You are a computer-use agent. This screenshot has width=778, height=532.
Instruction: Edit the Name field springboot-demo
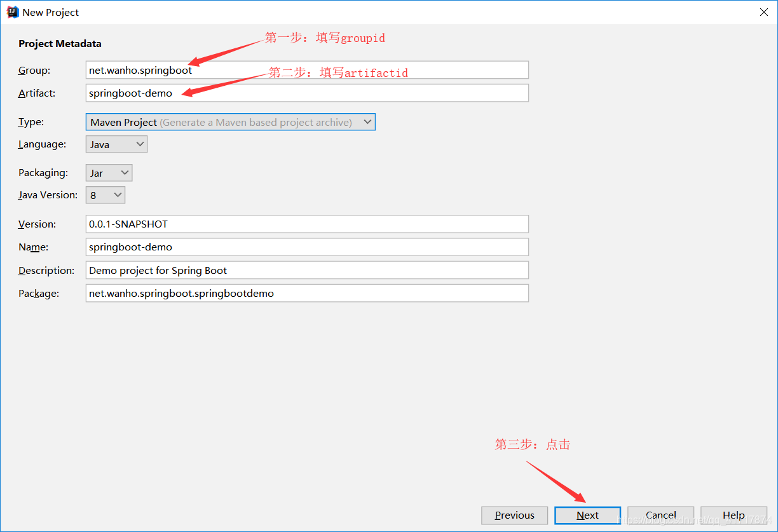pyautogui.click(x=307, y=247)
